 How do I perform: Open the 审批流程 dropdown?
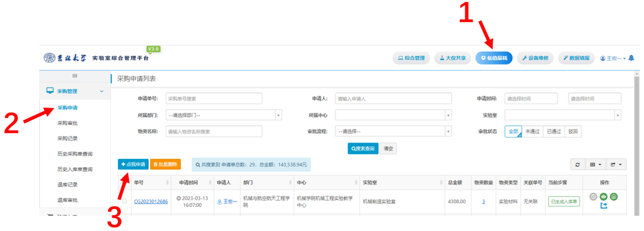point(393,131)
